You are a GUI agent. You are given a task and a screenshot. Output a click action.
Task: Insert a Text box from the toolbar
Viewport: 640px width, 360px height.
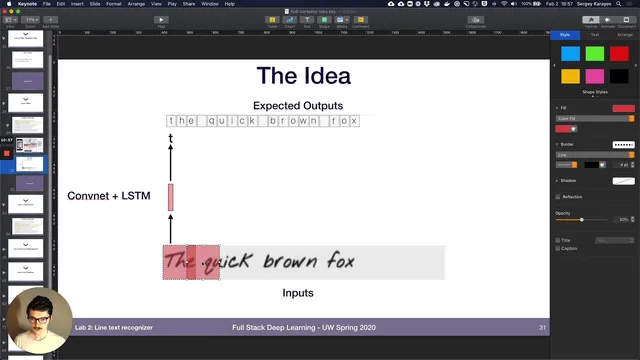307,20
